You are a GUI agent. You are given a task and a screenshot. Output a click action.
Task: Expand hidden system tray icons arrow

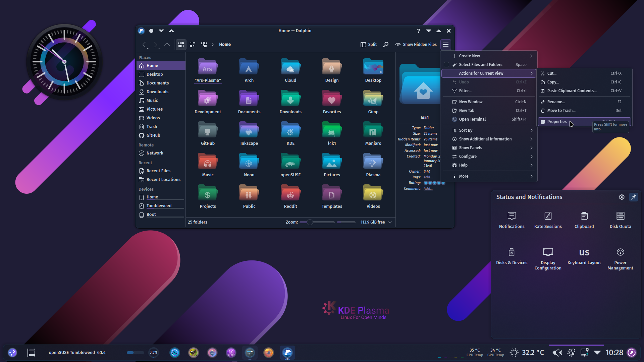[597, 353]
